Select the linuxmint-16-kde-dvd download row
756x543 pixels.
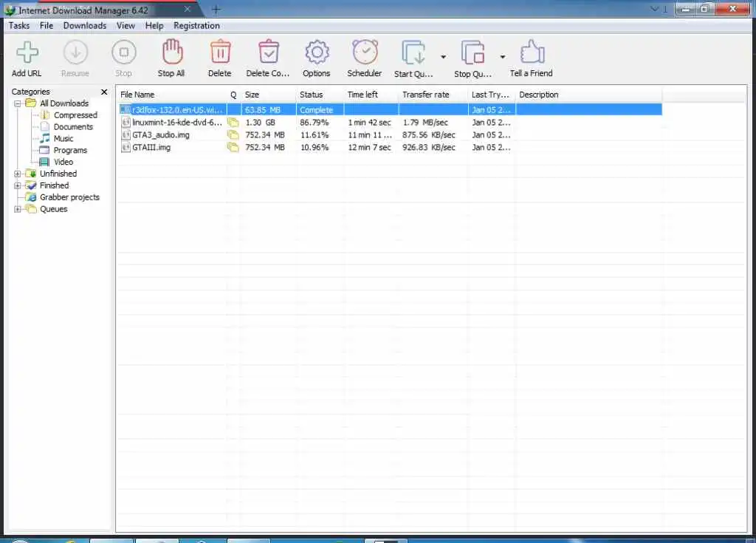(391, 123)
